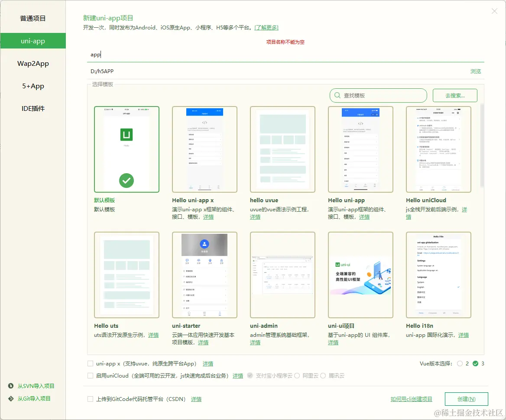506x420 pixels.
Task: Open 详情 link under uni-starter
Action: [203, 342]
